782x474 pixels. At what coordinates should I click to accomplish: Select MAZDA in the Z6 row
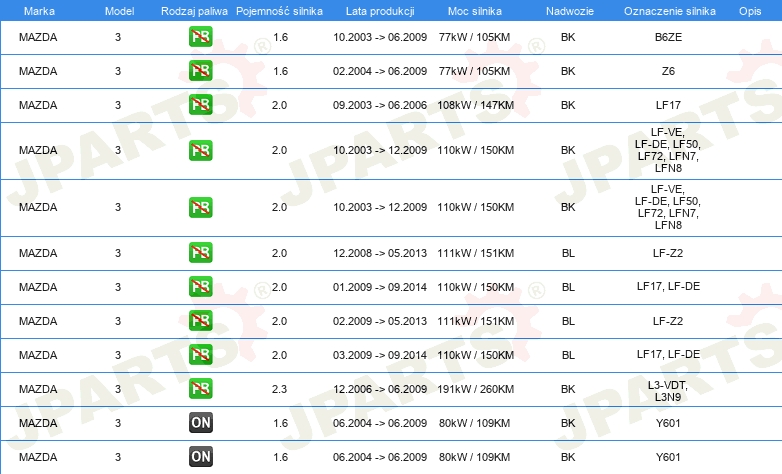(38, 71)
